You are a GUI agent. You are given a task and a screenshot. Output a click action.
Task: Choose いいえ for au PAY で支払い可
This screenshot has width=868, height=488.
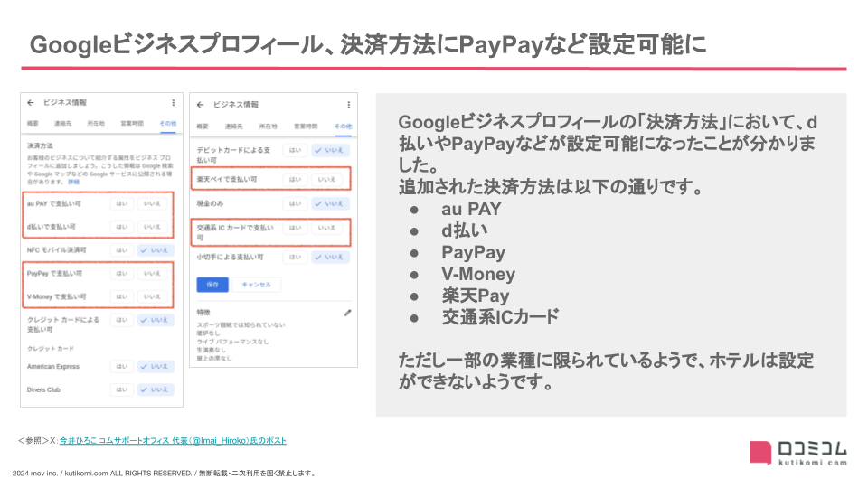point(152,203)
